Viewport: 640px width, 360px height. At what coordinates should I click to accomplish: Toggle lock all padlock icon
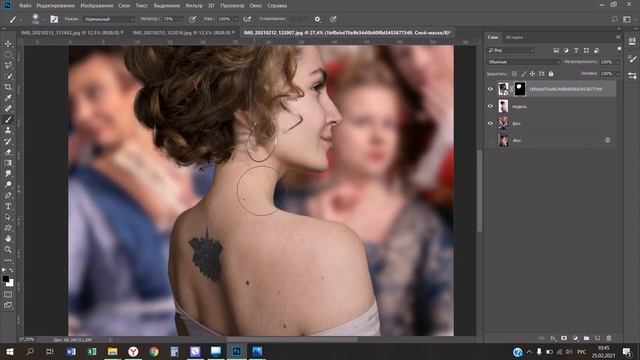point(551,74)
